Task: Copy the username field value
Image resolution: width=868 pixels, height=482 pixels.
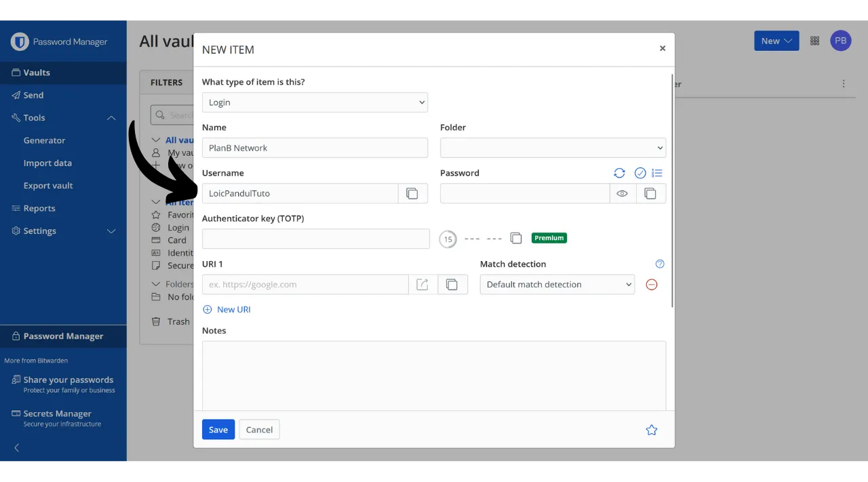Action: (412, 193)
